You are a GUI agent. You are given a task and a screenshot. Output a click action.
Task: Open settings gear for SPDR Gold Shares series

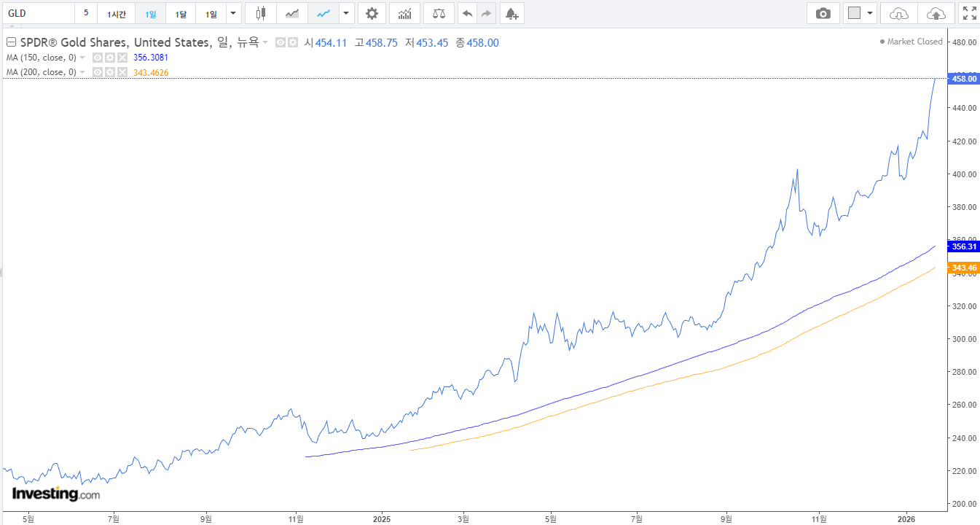(292, 43)
